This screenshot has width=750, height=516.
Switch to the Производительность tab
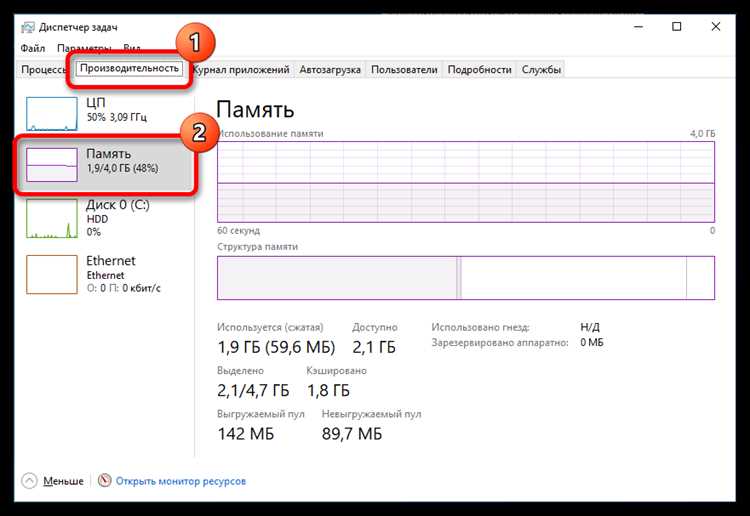pos(129,68)
